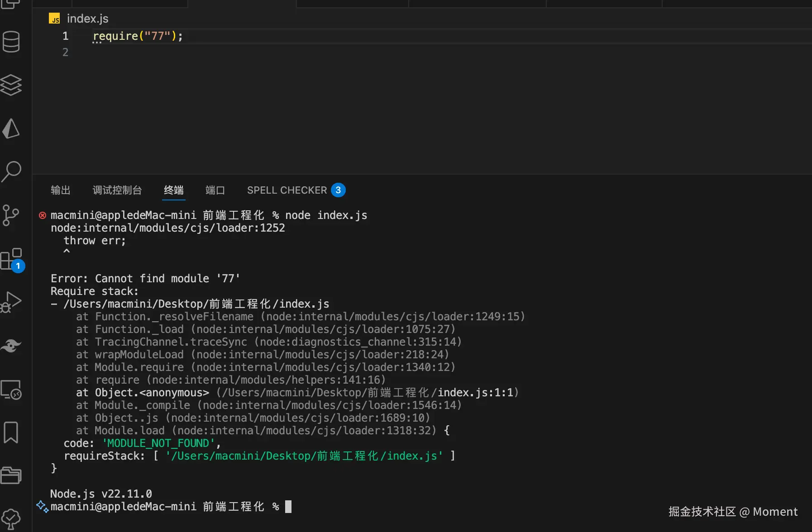The height and width of the screenshot is (532, 812).
Task: Click the 'throw err;' terminal line
Action: pyautogui.click(x=95, y=241)
